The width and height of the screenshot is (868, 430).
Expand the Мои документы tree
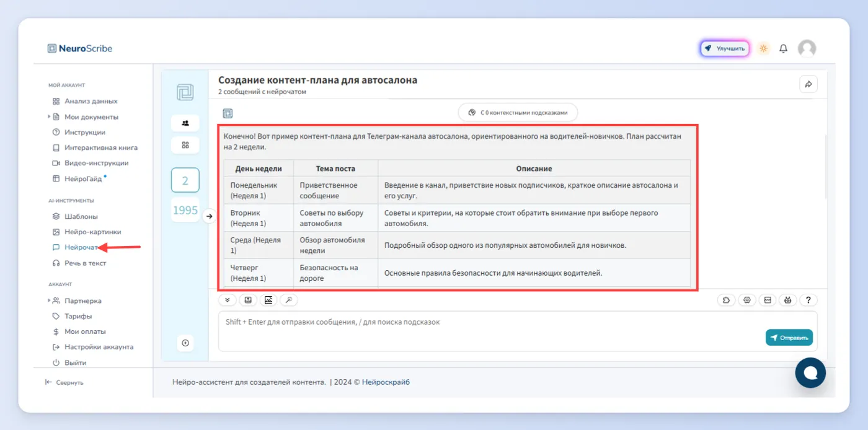50,116
